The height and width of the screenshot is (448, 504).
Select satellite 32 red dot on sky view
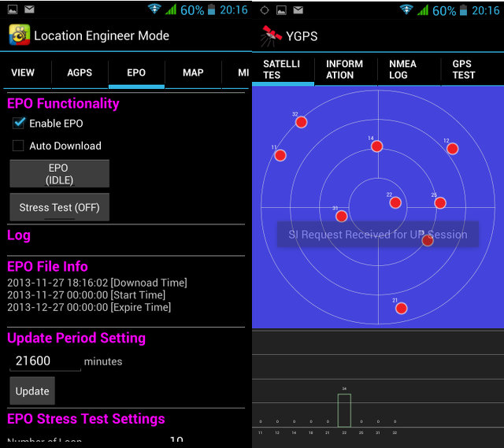tap(301, 122)
